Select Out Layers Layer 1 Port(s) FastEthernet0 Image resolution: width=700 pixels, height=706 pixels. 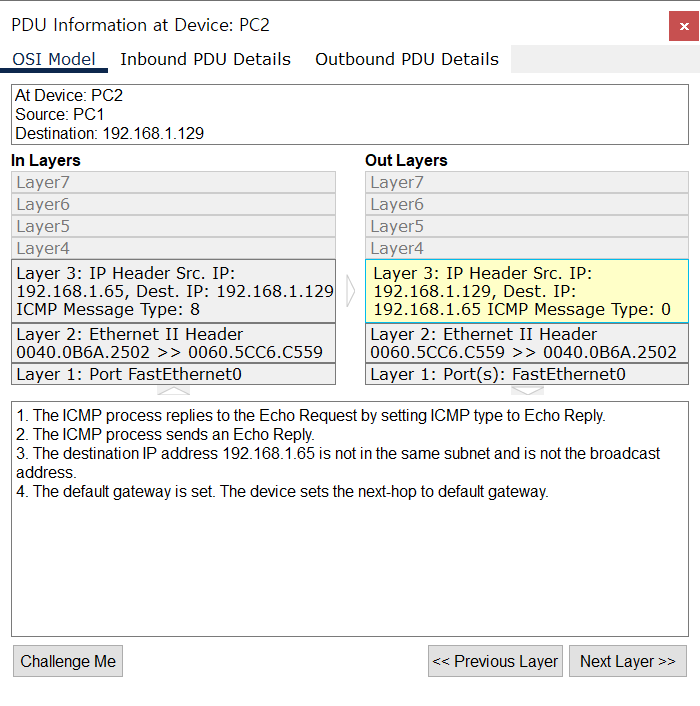point(527,374)
